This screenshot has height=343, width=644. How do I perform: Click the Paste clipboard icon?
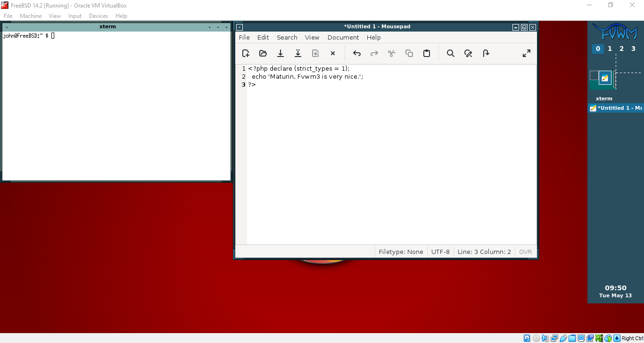pos(427,54)
